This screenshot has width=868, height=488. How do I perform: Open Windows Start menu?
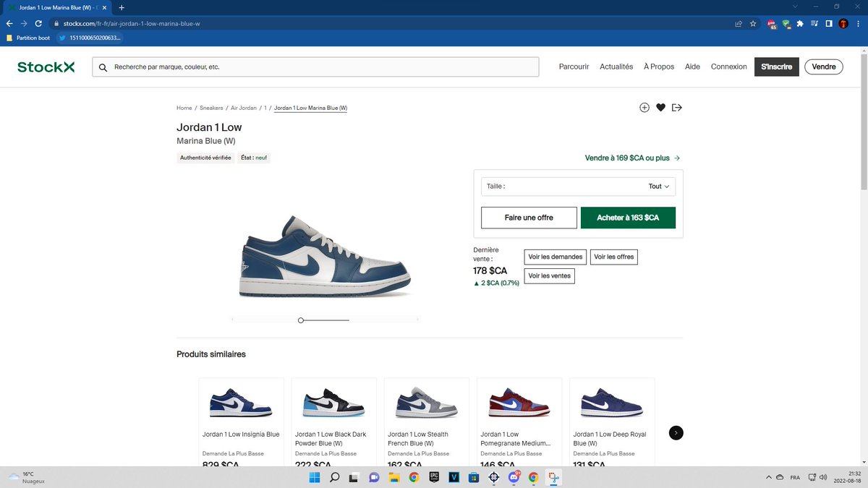coord(315,477)
